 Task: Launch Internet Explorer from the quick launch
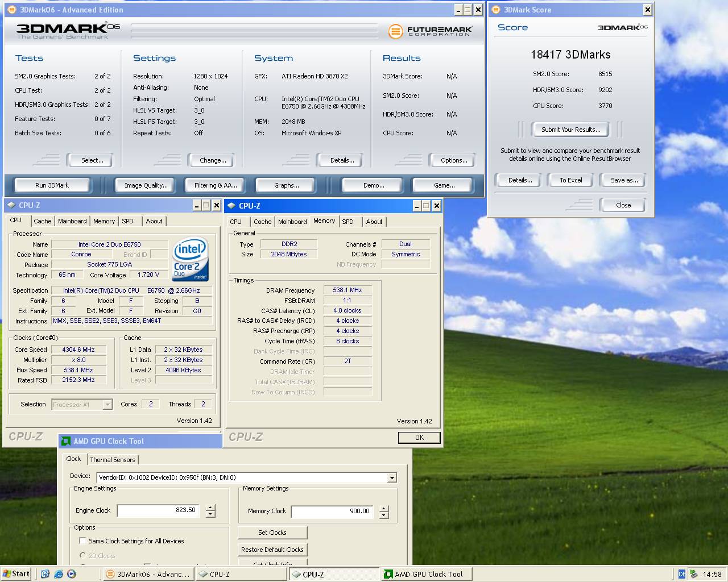58,574
